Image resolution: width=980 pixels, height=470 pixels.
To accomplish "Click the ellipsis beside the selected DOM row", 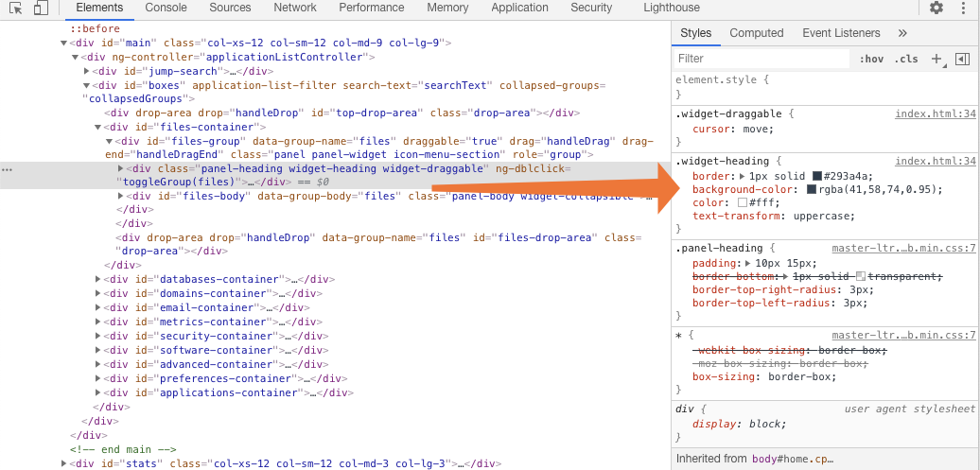I will tap(8, 168).
